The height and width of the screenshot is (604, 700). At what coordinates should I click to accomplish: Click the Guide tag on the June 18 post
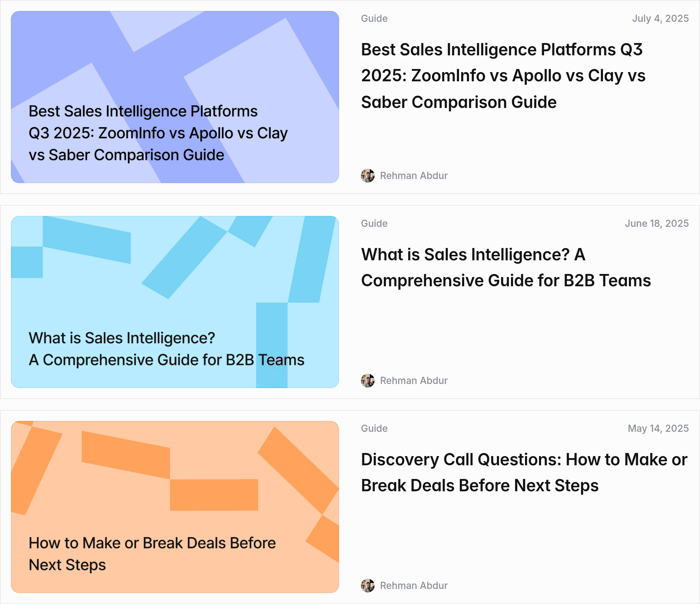tap(374, 224)
